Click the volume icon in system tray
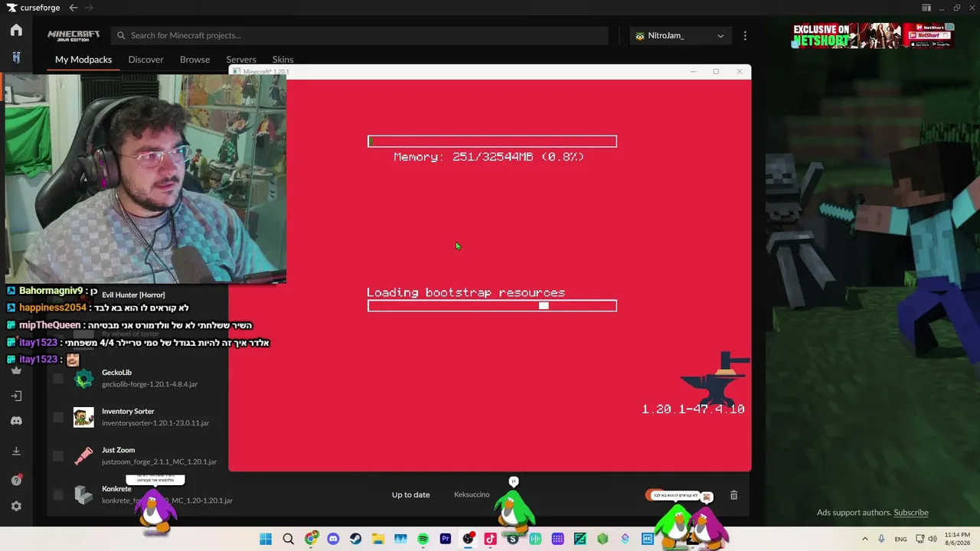 (x=933, y=539)
